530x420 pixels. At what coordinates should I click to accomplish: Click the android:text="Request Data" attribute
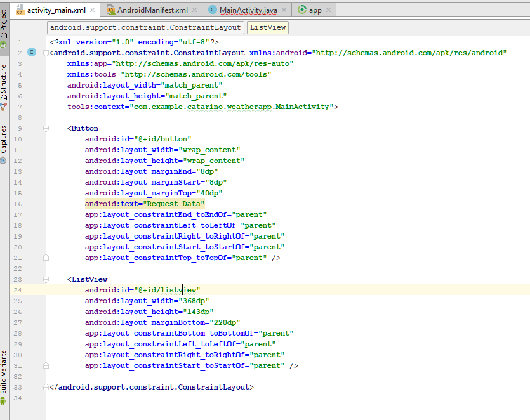point(145,204)
